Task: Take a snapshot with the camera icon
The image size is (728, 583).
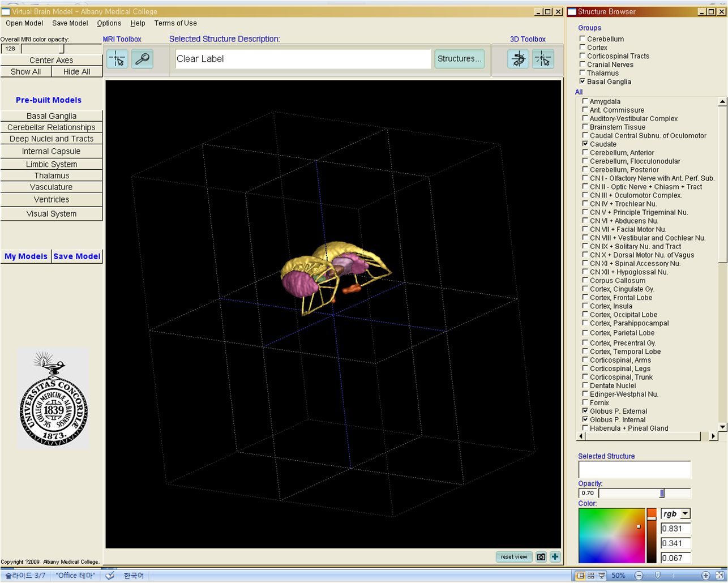Action: pos(541,557)
